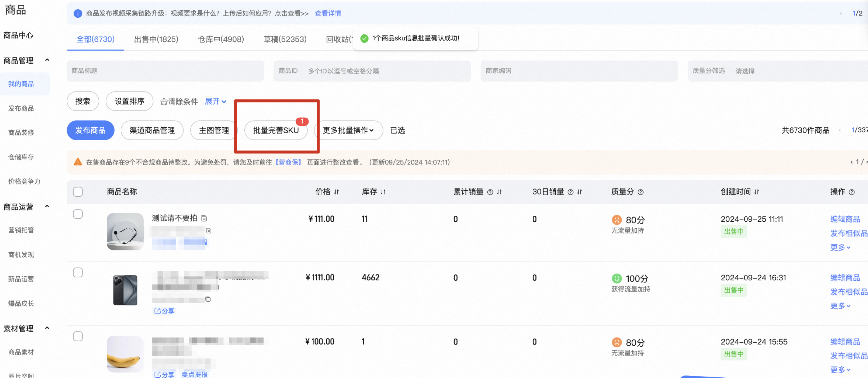Click the copy icon under the phone product
The height and width of the screenshot is (378, 868).
(x=208, y=299)
